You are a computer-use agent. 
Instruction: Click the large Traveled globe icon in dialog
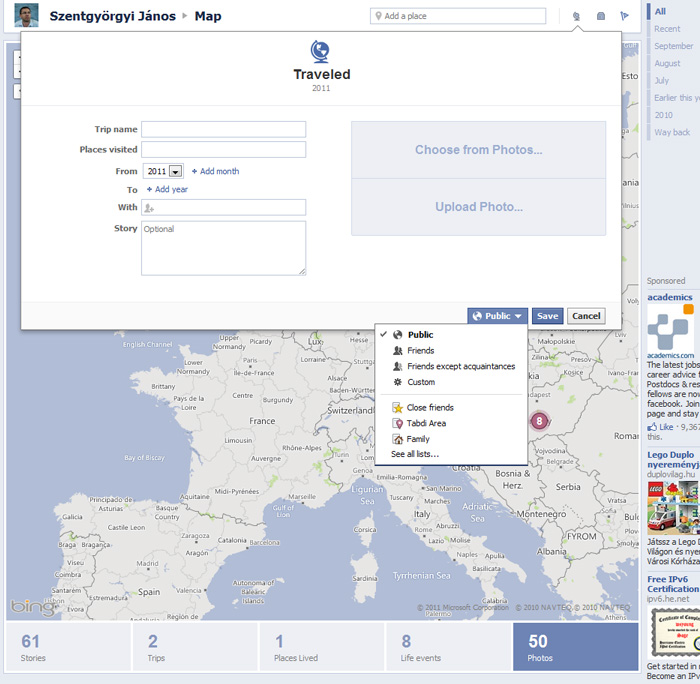[320, 51]
